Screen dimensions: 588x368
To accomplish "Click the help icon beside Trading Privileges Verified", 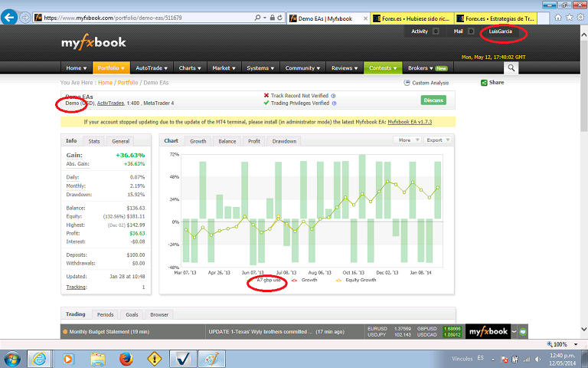I will coord(334,103).
